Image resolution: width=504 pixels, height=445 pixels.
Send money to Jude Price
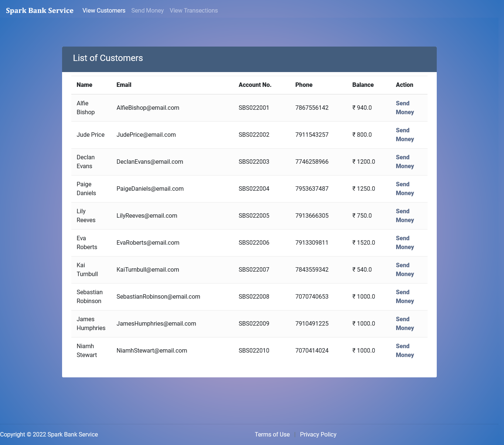click(405, 135)
